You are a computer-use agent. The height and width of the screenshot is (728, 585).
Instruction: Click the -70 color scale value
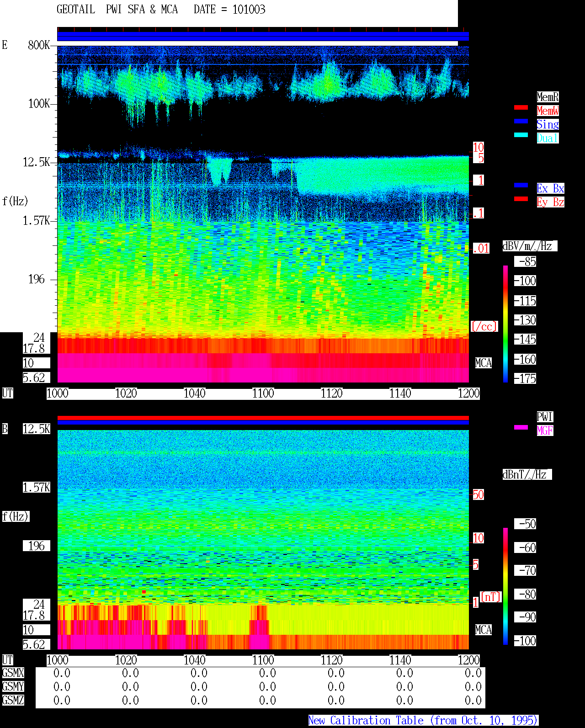(525, 570)
